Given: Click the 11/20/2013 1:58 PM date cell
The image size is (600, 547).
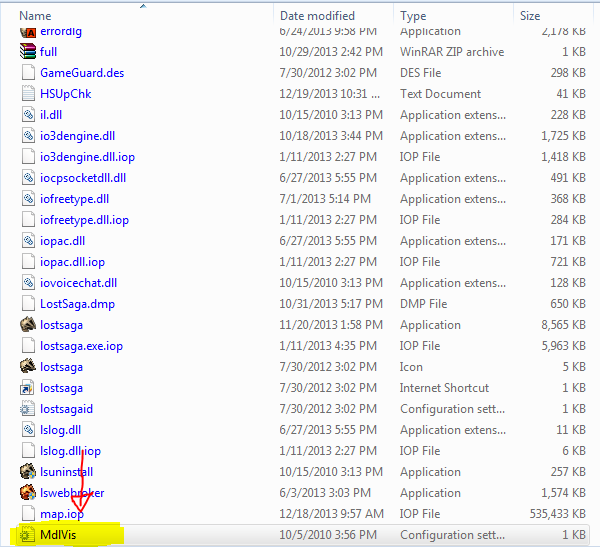Looking at the screenshot, I should pos(331,325).
